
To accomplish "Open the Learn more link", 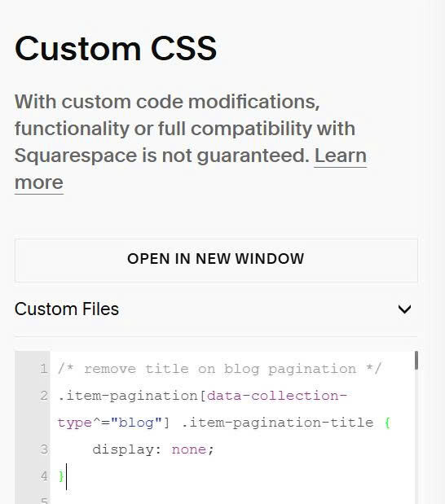I will pyautogui.click(x=341, y=156).
